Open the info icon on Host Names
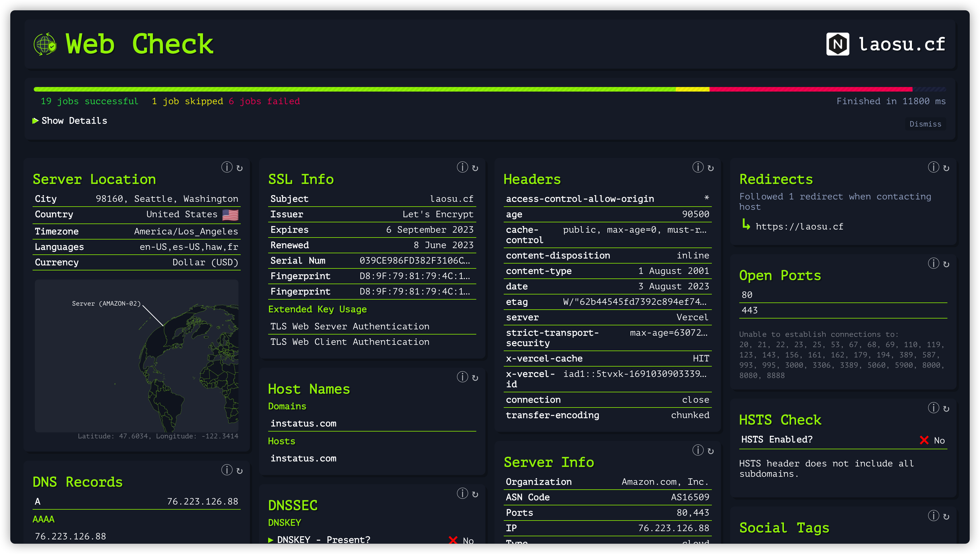980x554 pixels. click(x=462, y=377)
